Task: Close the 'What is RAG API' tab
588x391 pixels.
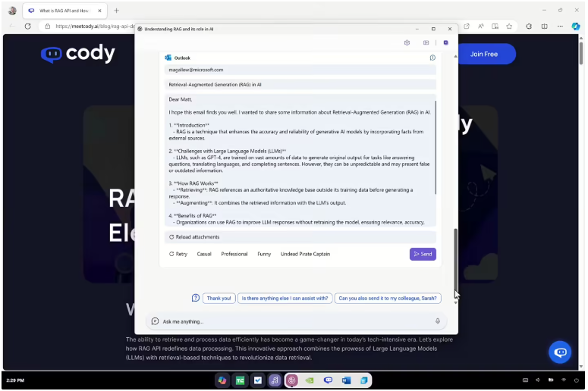Action: (99, 11)
